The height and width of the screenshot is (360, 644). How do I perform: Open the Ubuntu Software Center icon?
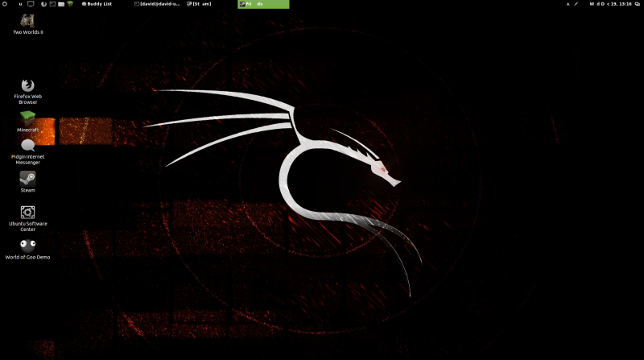coord(27,218)
